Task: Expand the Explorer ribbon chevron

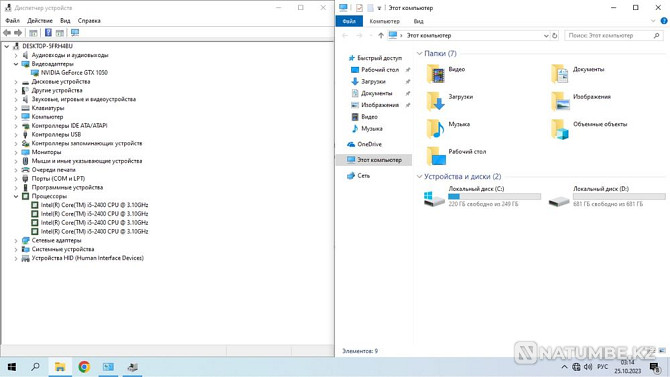Action: tap(653, 21)
